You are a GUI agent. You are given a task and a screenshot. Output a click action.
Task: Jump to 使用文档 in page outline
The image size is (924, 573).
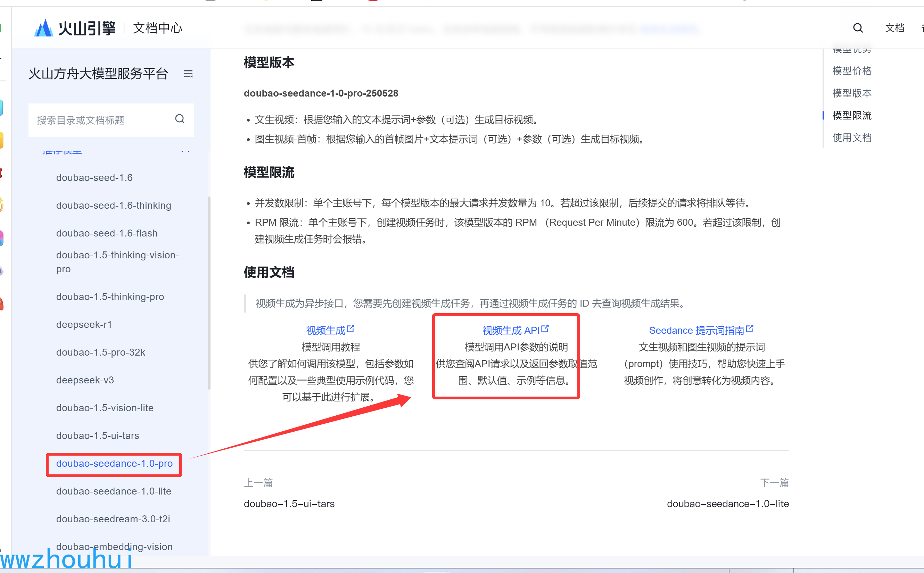click(x=852, y=138)
